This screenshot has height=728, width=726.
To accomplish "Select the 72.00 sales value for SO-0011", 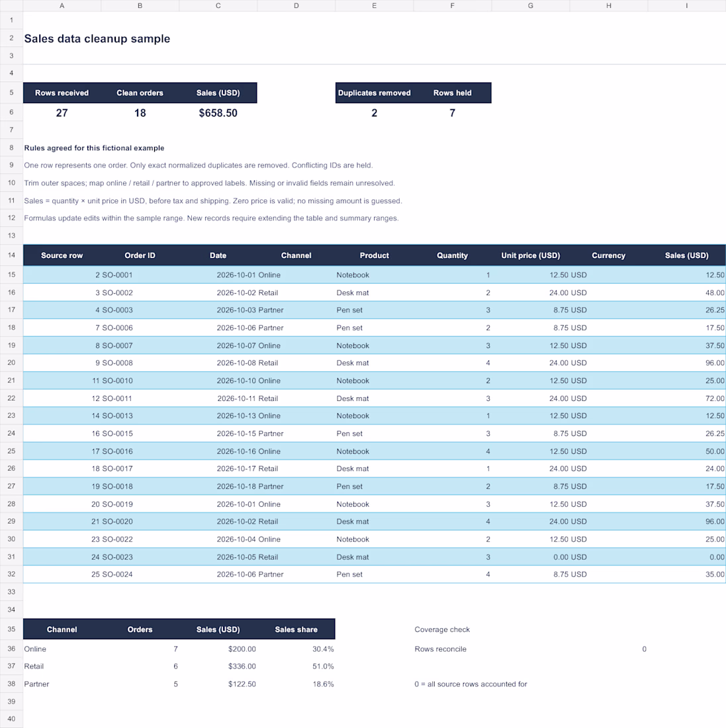I will (x=686, y=398).
